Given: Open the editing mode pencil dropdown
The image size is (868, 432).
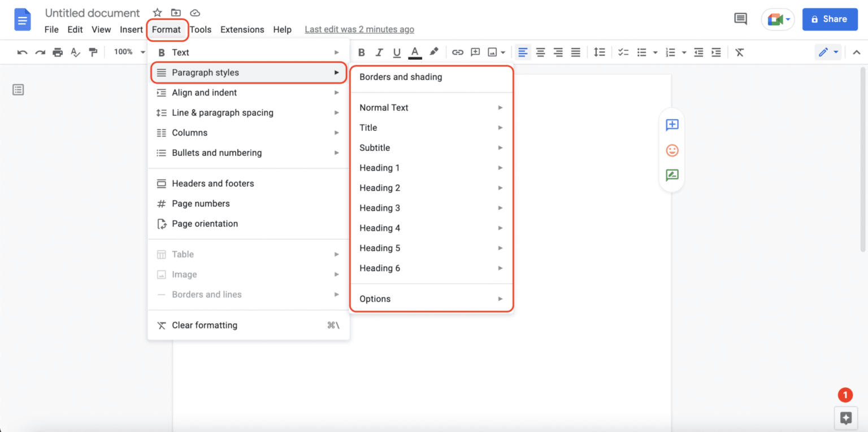Looking at the screenshot, I should [828, 53].
